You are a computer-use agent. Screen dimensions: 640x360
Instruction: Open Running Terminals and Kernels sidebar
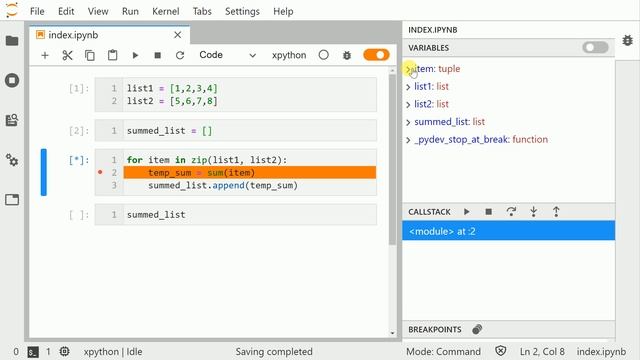point(12,80)
